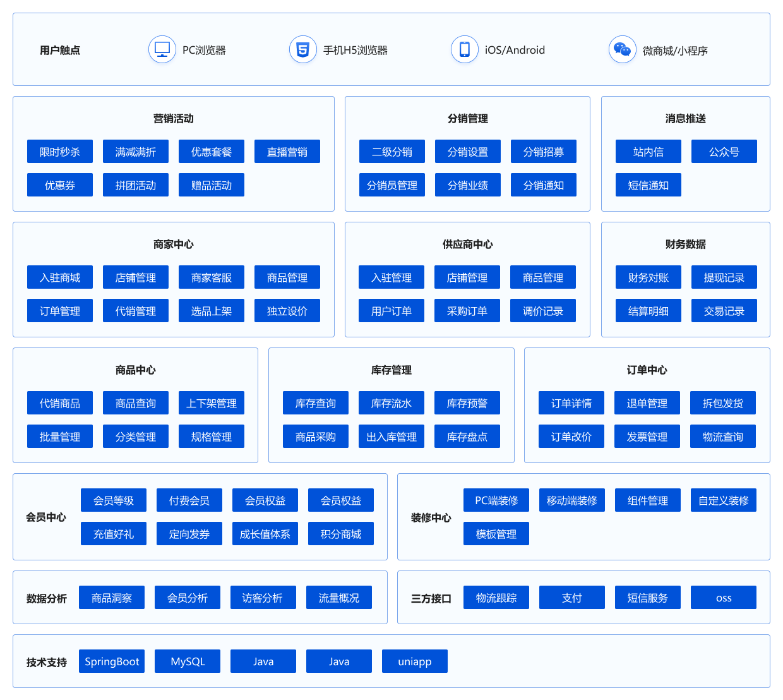Select 访客分析 under 数据分析
The image size is (783, 700).
263,598
